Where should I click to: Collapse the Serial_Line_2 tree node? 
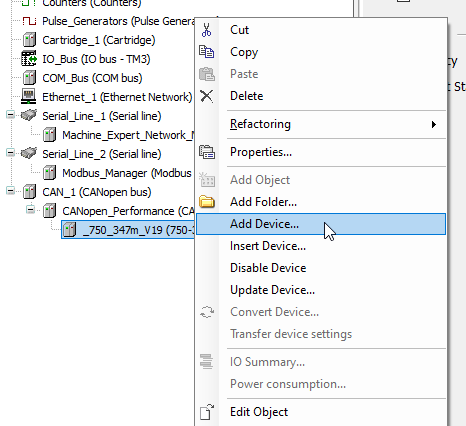(11, 153)
